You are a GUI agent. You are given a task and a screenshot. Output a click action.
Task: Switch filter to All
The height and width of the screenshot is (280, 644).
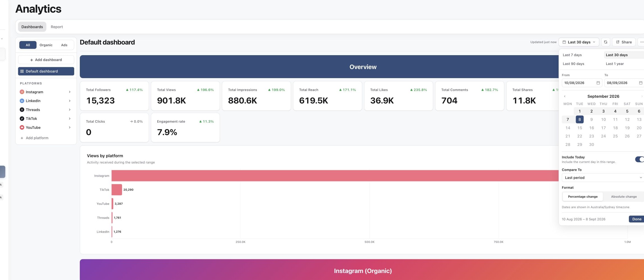coord(28,45)
